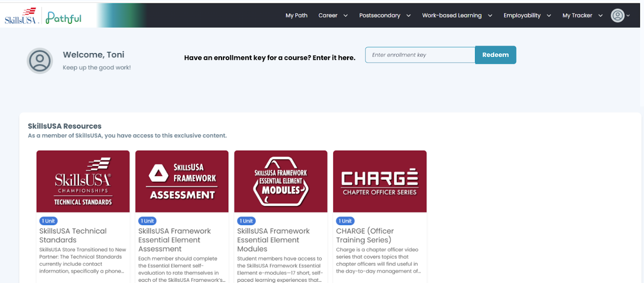Expand the Postsecondary dropdown chevron
Screen dimensions: 644x283
[409, 16]
